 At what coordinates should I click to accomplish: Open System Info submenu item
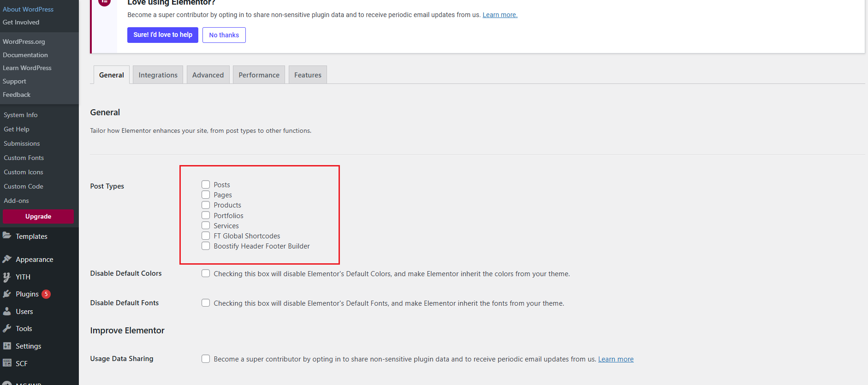[x=21, y=115]
